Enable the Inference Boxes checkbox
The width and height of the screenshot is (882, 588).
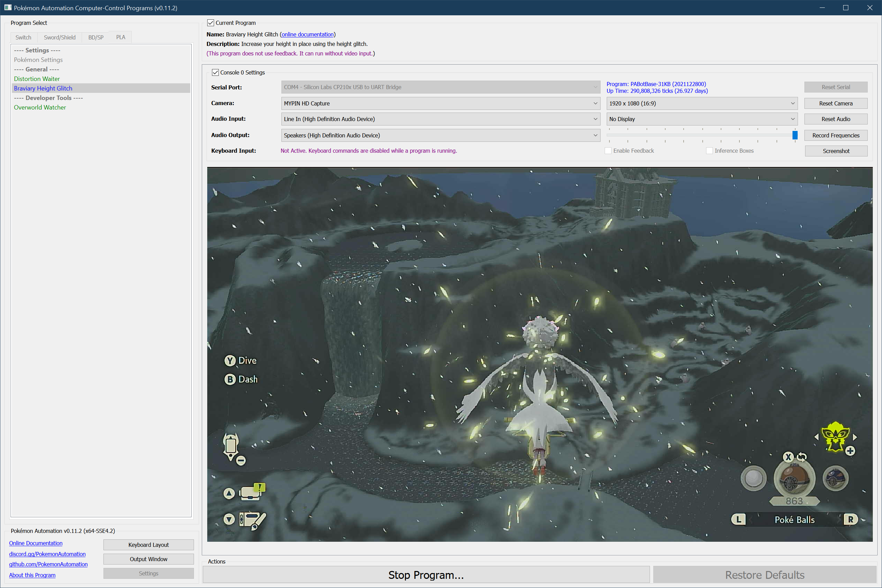(709, 151)
